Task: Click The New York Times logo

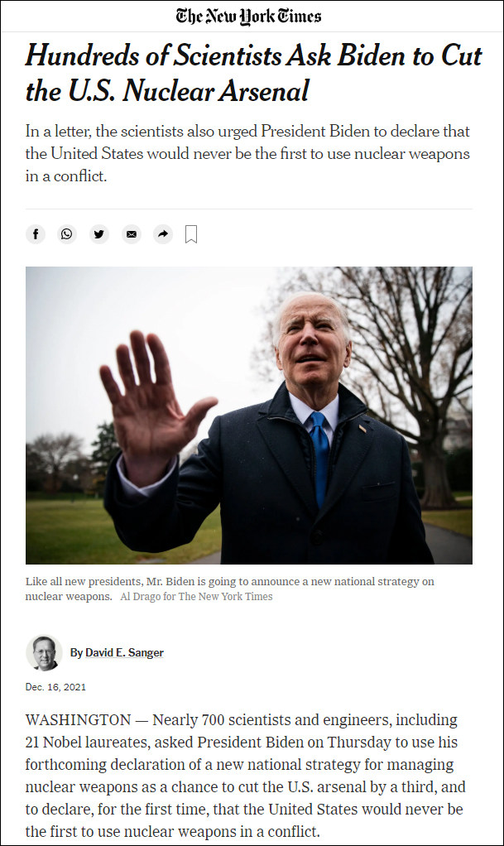Action: click(248, 17)
